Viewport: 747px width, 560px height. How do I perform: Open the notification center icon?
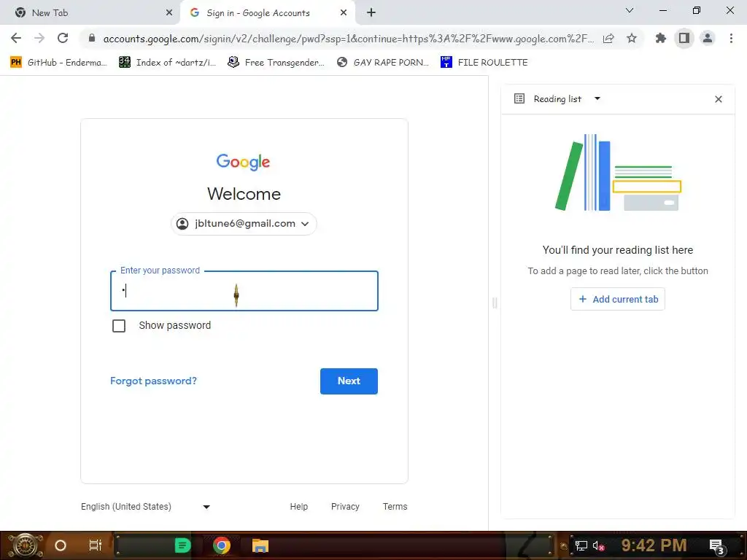717,547
